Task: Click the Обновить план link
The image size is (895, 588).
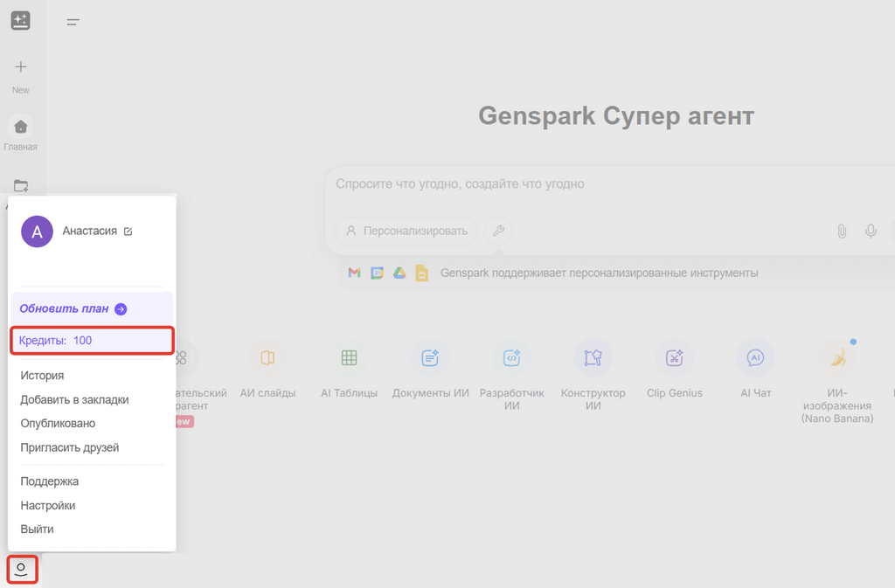Action: (64, 309)
